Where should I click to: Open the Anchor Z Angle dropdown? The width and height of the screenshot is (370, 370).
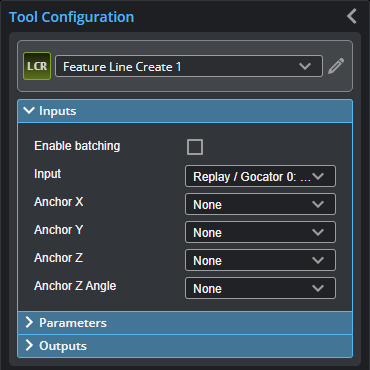(260, 288)
